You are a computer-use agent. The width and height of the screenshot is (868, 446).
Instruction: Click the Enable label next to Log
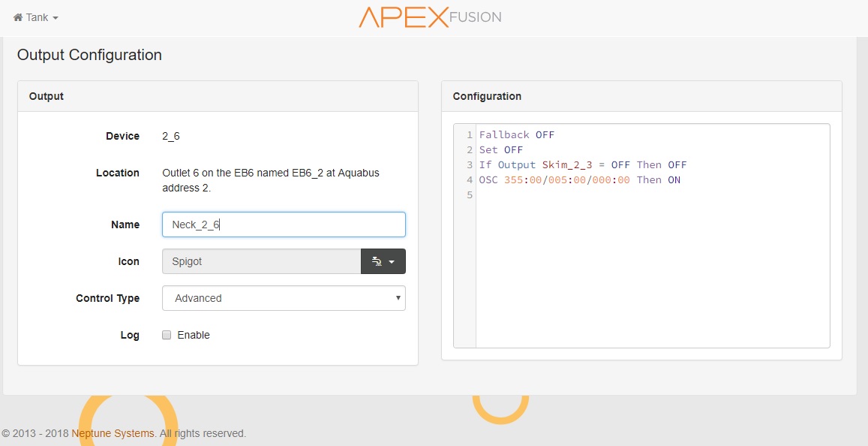[x=194, y=335]
